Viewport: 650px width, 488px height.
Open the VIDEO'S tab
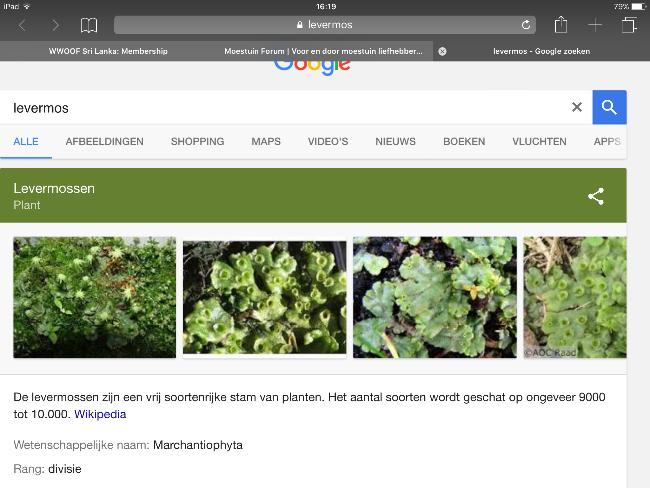coord(328,141)
